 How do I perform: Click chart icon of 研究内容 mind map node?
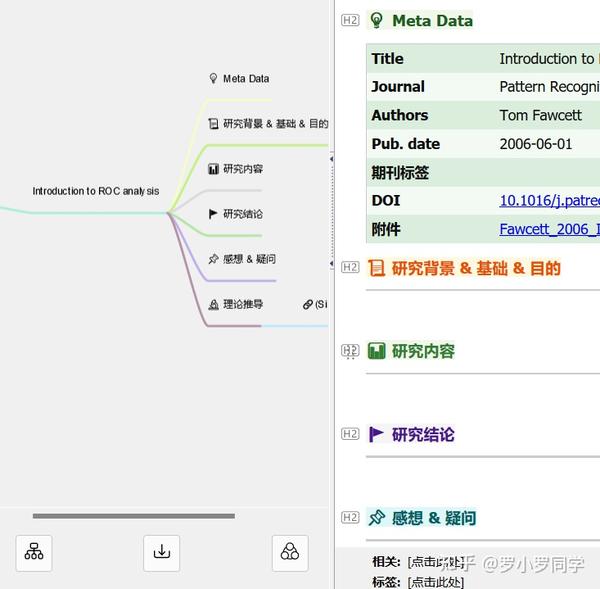[213, 169]
